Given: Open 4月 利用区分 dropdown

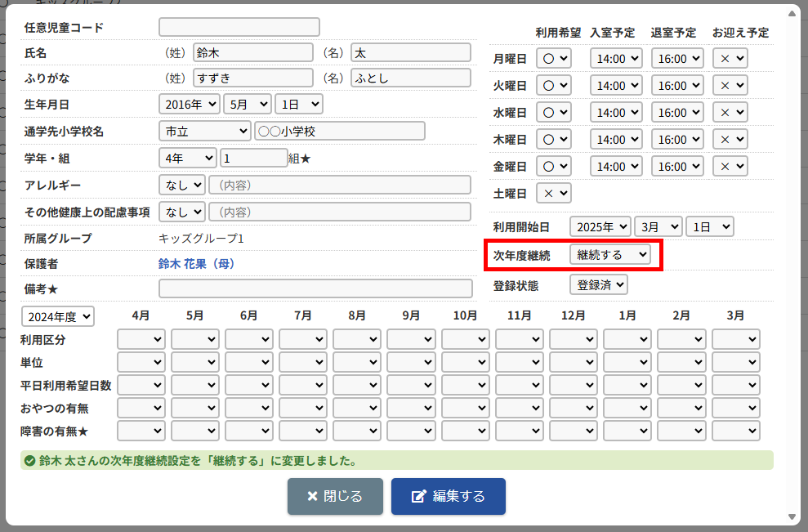Looking at the screenshot, I should coord(141,339).
